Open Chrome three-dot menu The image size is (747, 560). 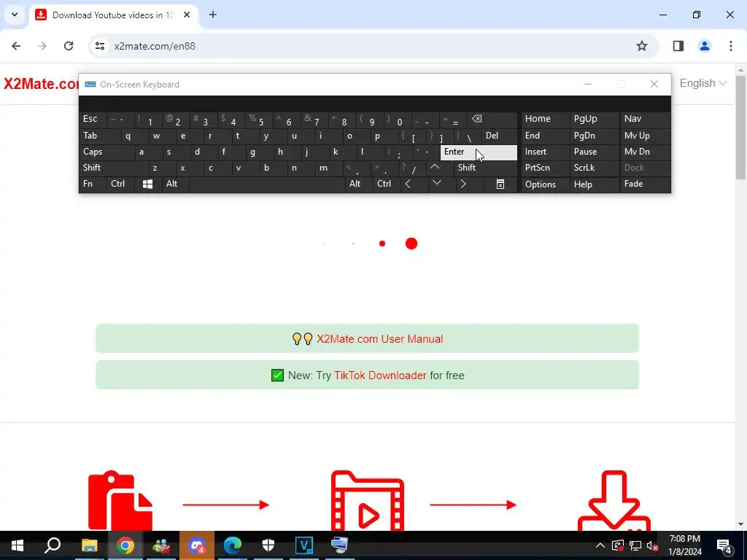(x=731, y=46)
